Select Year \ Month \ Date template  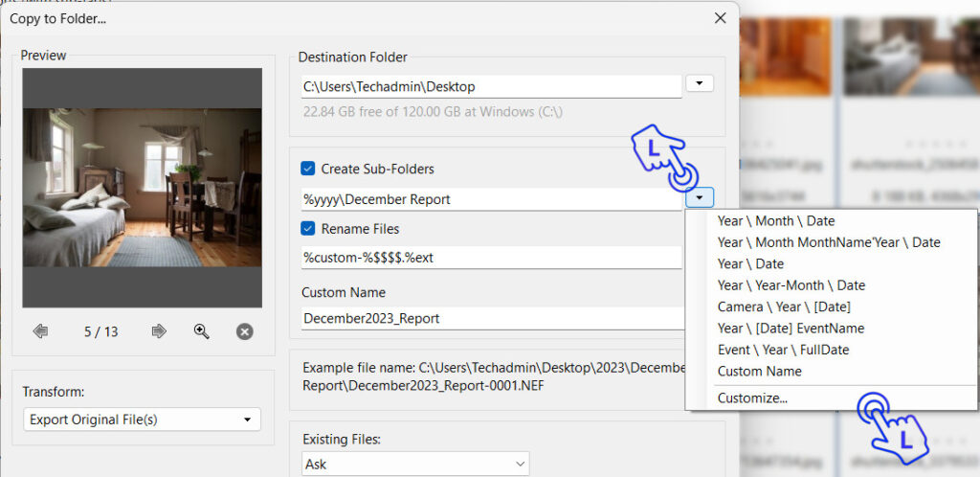click(x=776, y=221)
